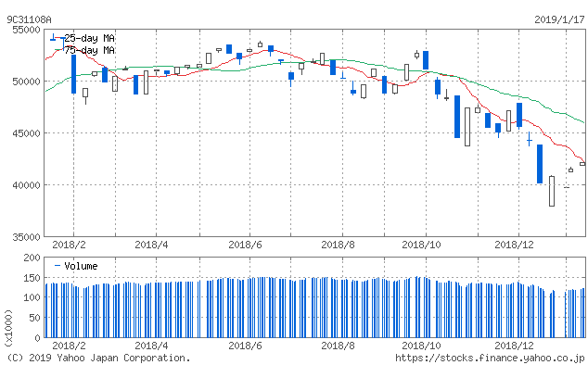Click the "(C) 2019 Yahoo Japan Corporation." copyright text
This screenshot has height=365, width=588.
(x=98, y=358)
